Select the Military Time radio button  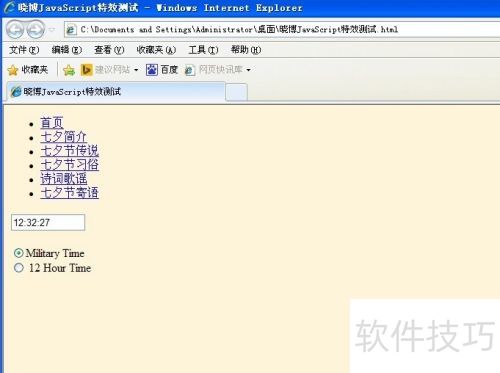coord(19,253)
